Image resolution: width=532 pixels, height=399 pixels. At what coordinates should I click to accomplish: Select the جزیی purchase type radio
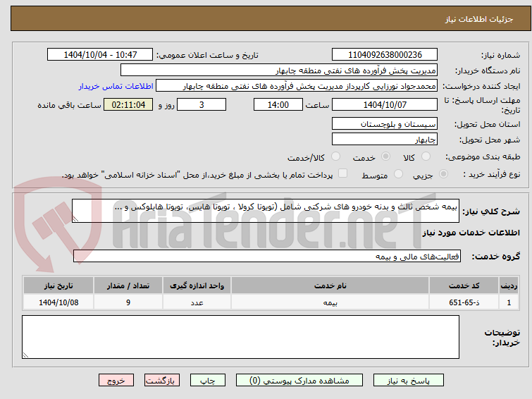pyautogui.click(x=443, y=174)
